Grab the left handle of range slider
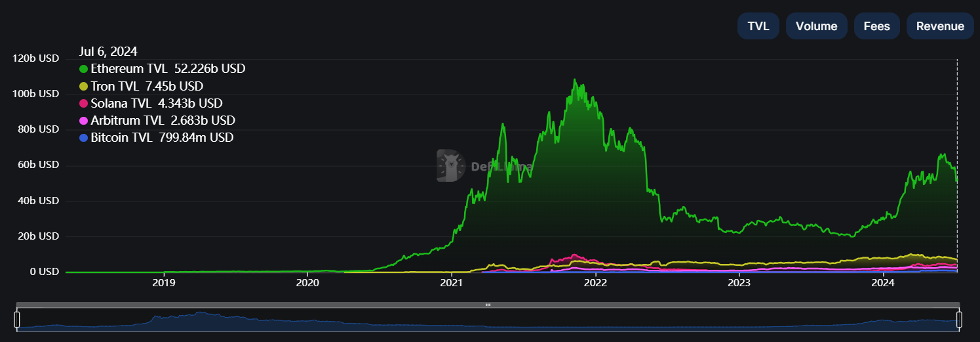 point(17,320)
